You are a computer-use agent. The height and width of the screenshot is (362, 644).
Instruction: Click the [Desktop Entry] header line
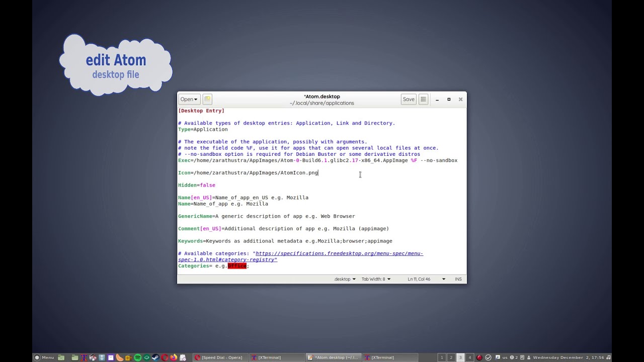(x=201, y=111)
